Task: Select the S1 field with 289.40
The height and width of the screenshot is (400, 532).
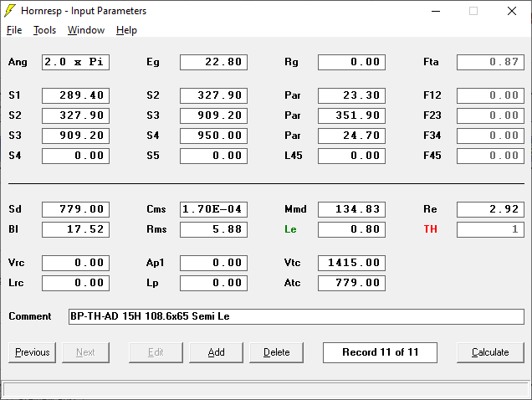Action: [75, 95]
